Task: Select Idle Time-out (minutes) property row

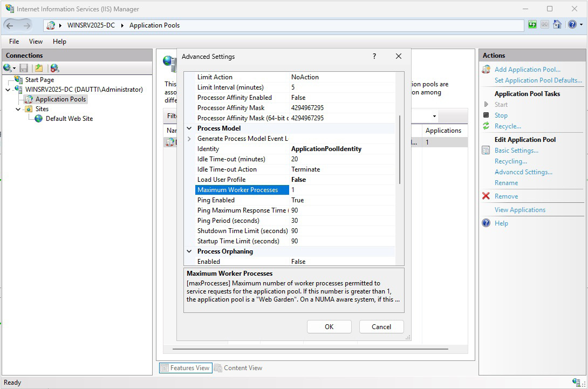Action: [295, 159]
